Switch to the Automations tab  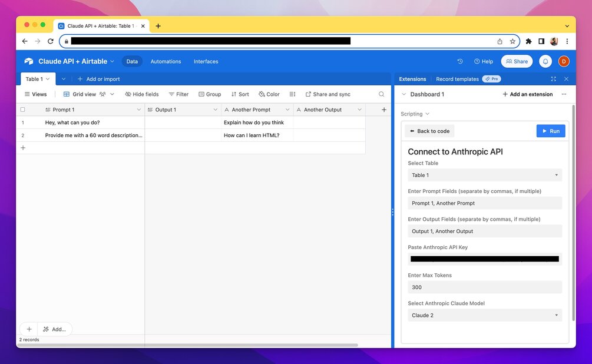(166, 61)
